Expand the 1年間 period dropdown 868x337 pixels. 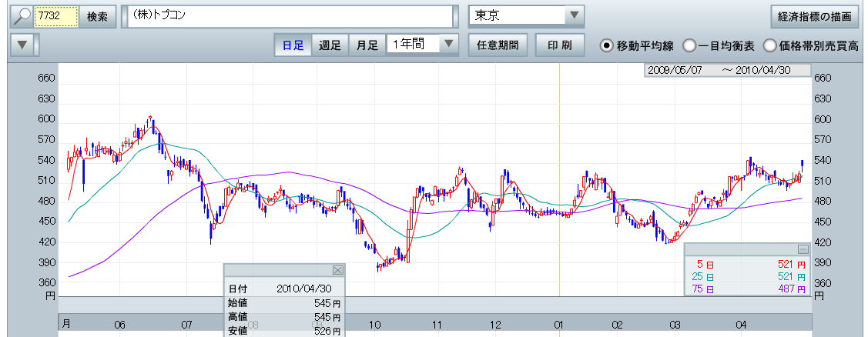[448, 45]
